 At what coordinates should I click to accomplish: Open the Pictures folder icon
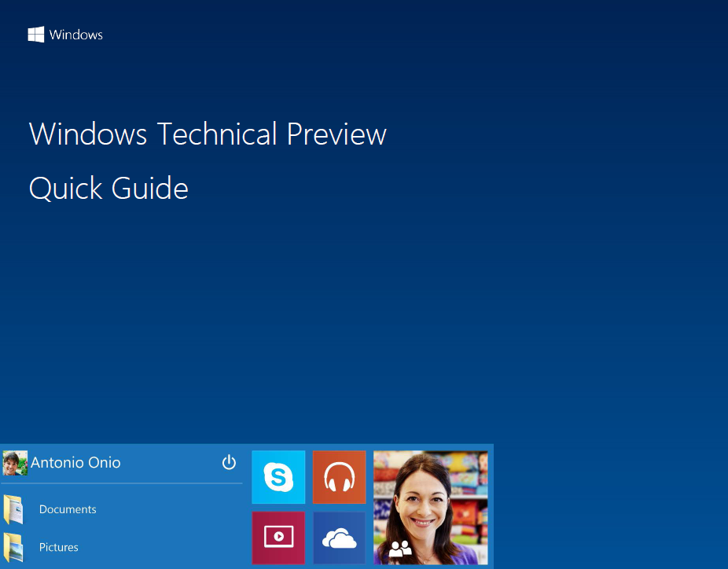pos(13,547)
